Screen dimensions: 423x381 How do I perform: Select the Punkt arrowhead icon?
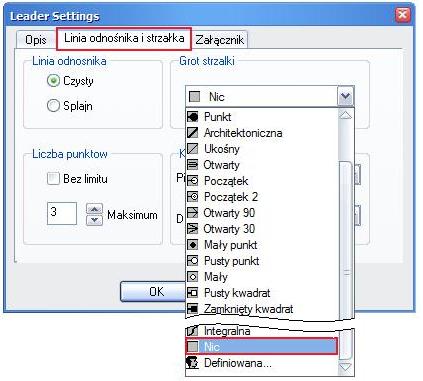tap(193, 117)
